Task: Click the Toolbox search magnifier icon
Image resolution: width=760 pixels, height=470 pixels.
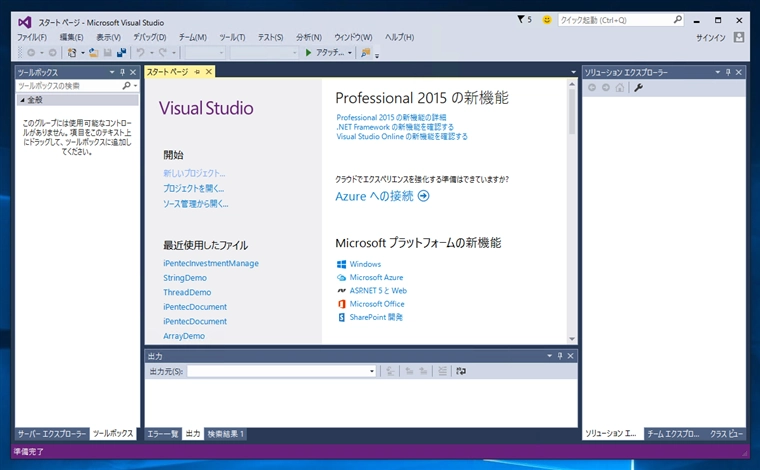Action: (x=127, y=85)
